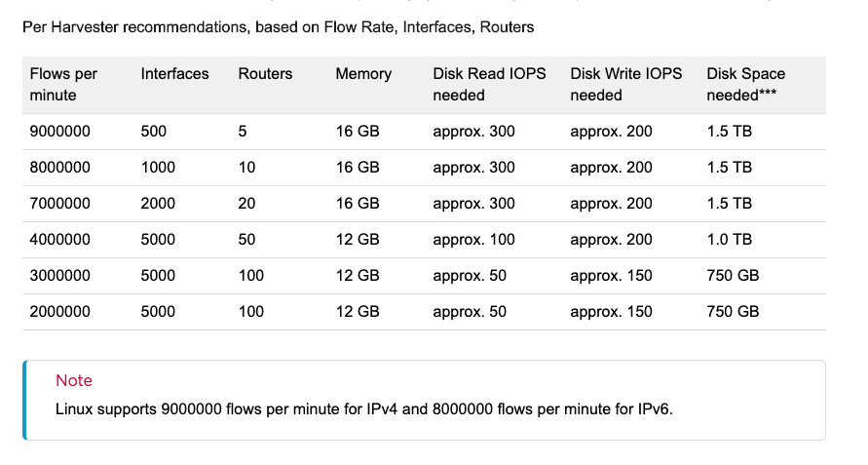Select the 7000000 flows per minute cell

60,204
